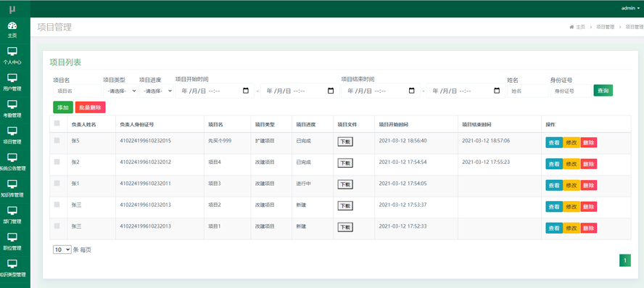Download file for 项目3
Image resolution: width=644 pixels, height=288 pixels.
(345, 184)
